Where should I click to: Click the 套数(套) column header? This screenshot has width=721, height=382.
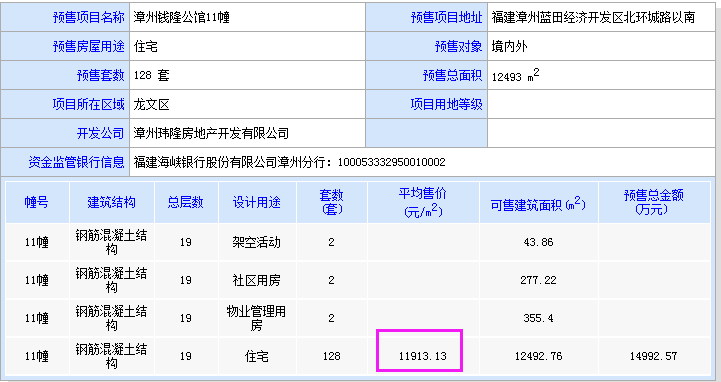[332, 202]
